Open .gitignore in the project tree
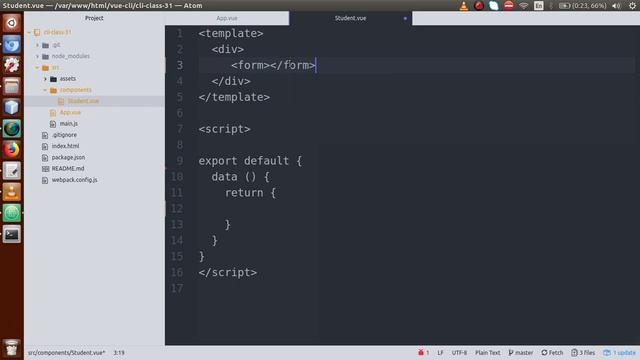 [64, 135]
